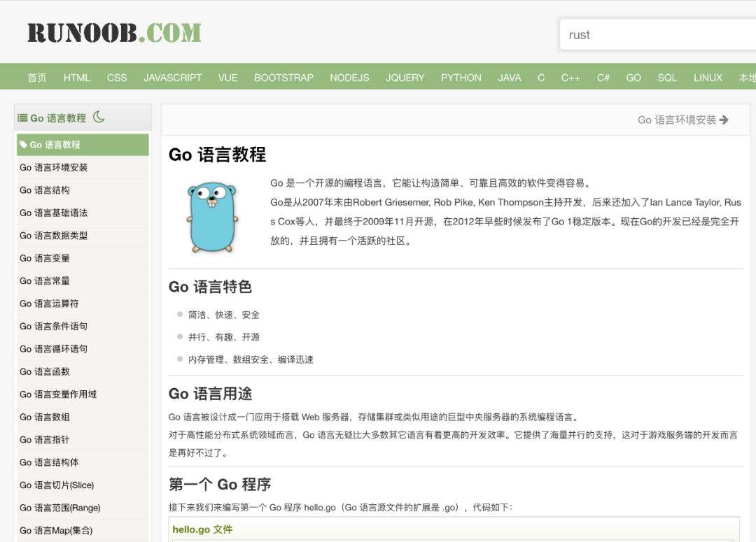Switch to the HTML section in navigation
Viewport: 756px width, 542px height.
pyautogui.click(x=77, y=78)
